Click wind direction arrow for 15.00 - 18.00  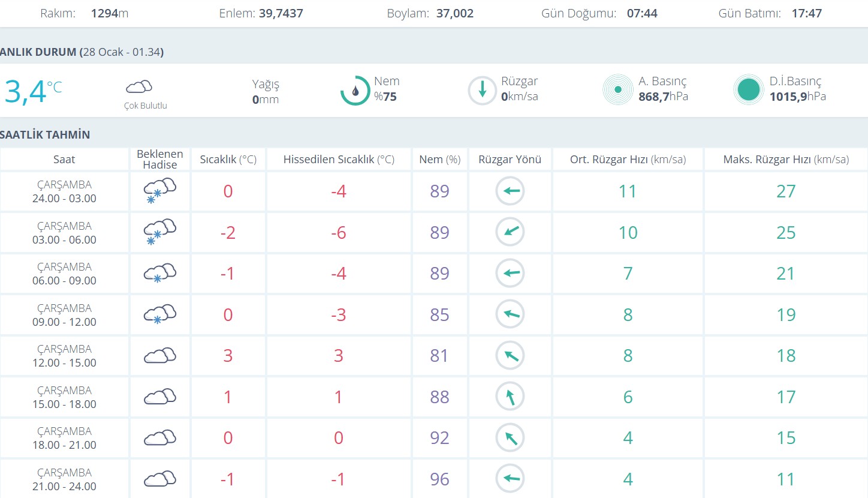tap(510, 397)
